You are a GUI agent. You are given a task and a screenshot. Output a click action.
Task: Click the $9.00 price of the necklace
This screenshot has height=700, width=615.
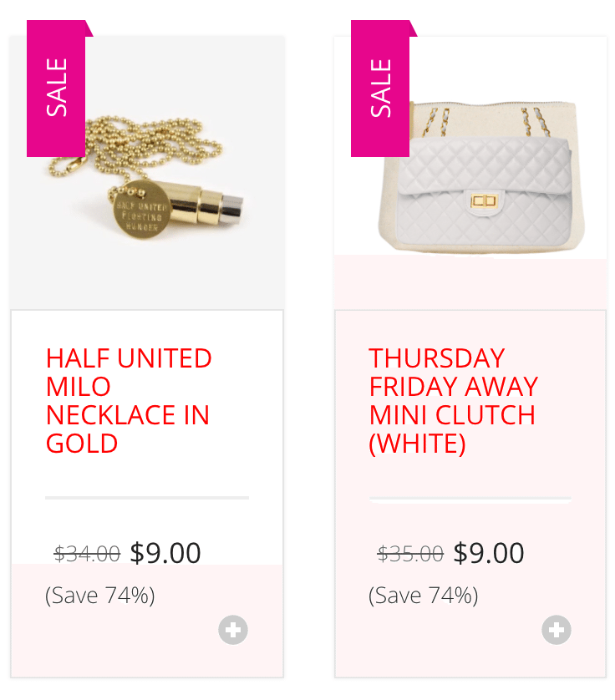pyautogui.click(x=165, y=553)
